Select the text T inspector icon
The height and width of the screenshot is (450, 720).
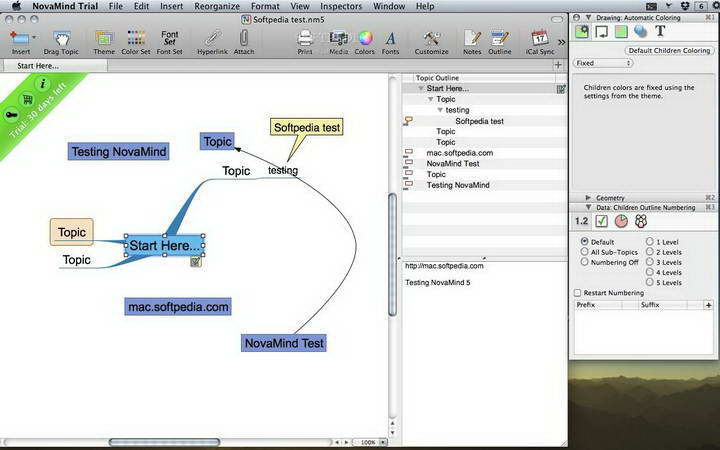660,31
